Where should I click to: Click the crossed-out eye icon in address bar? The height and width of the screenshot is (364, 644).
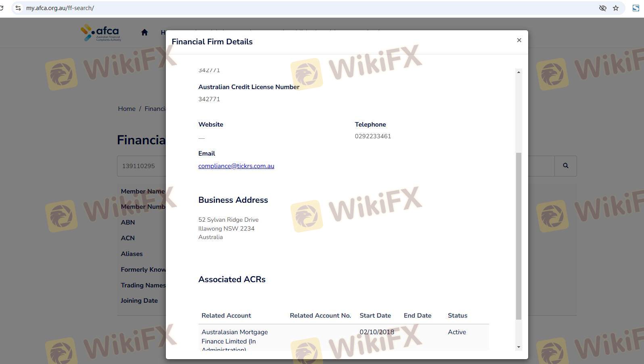(x=602, y=8)
